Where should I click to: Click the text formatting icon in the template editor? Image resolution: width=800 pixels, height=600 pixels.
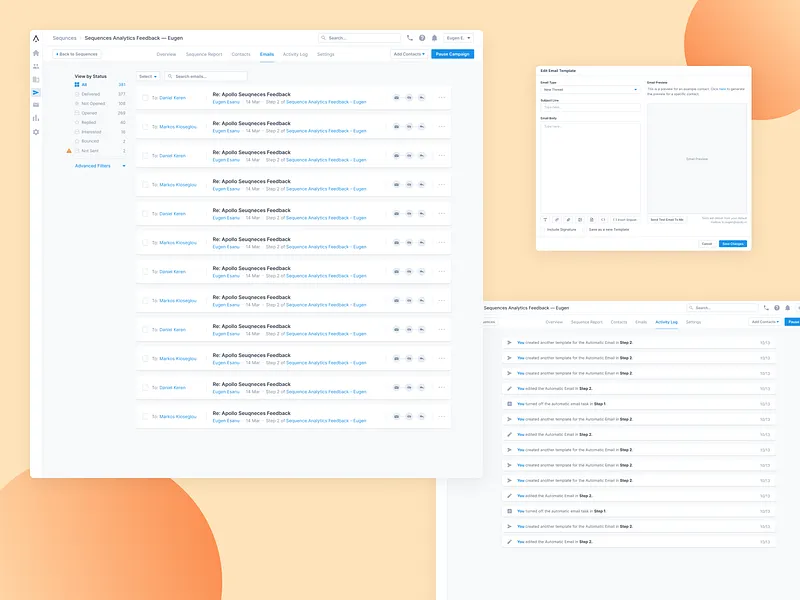coord(545,219)
